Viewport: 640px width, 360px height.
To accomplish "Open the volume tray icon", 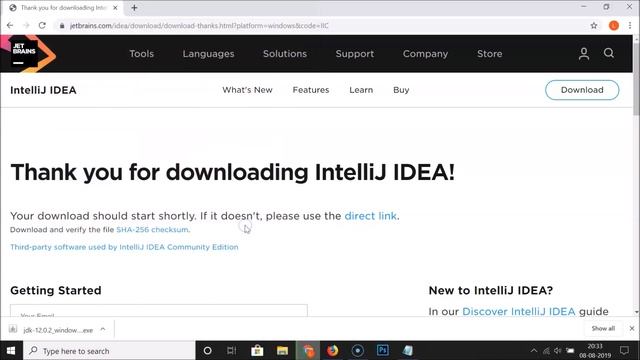I will pyautogui.click(x=558, y=351).
